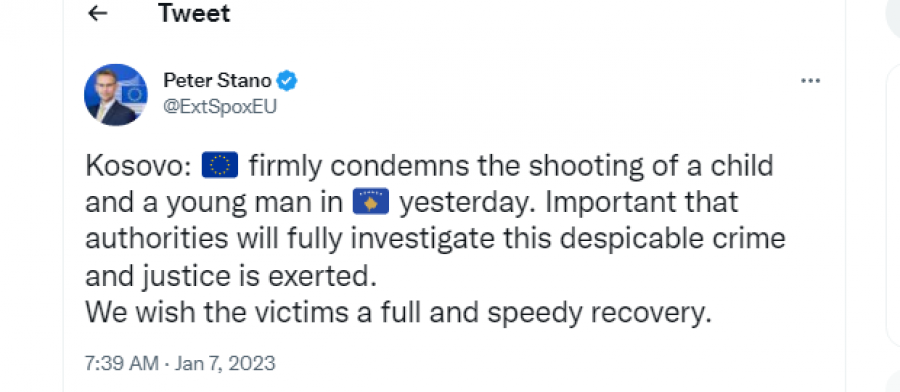This screenshot has height=392, width=900.
Task: Go back using the left arrow
Action: tap(98, 13)
